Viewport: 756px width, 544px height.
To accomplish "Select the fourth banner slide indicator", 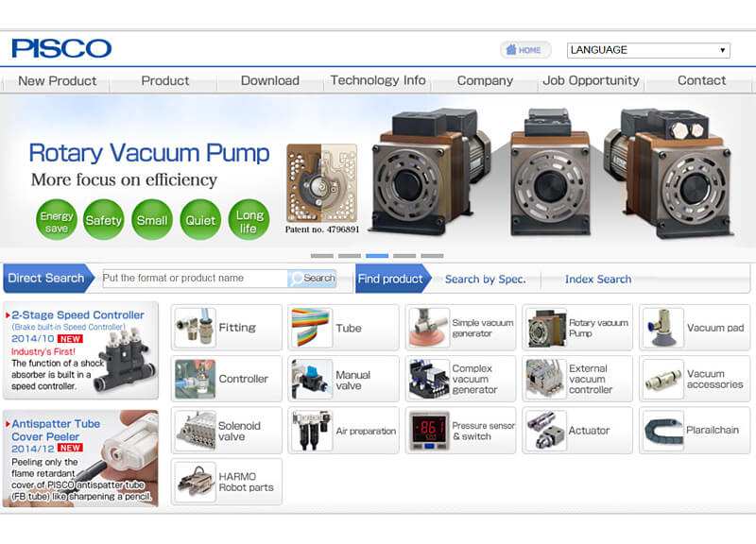I will click(x=404, y=255).
